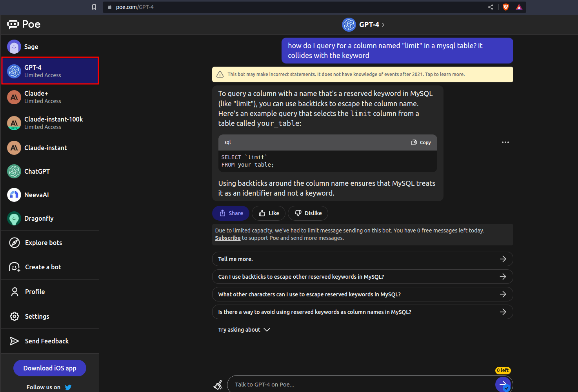Choose the 'What other characters' suggestion
This screenshot has height=392, width=578.
point(363,294)
